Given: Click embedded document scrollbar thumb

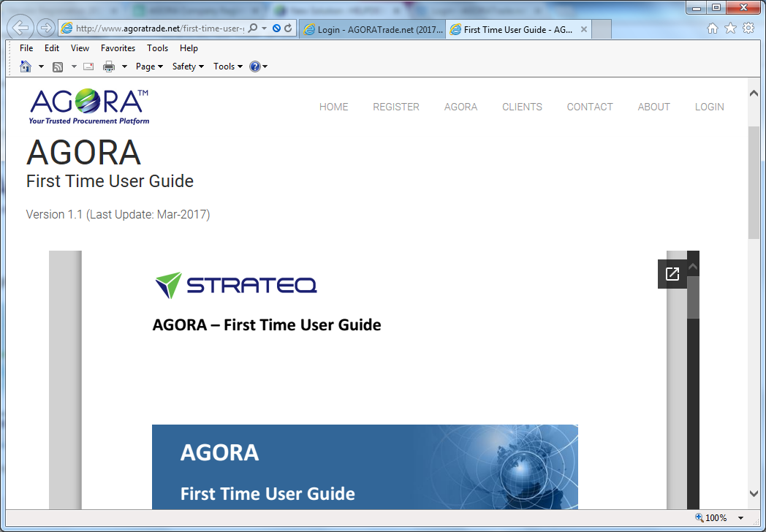Looking at the screenshot, I should pos(693,297).
